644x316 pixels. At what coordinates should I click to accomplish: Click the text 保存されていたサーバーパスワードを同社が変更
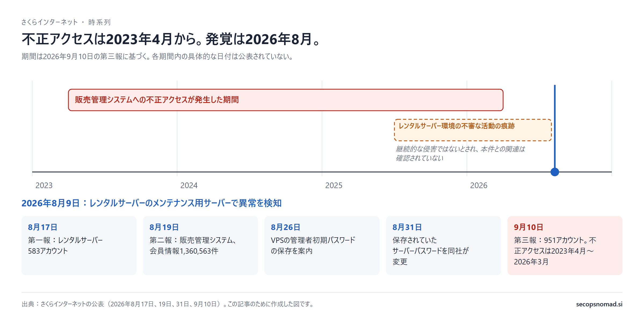point(431,251)
